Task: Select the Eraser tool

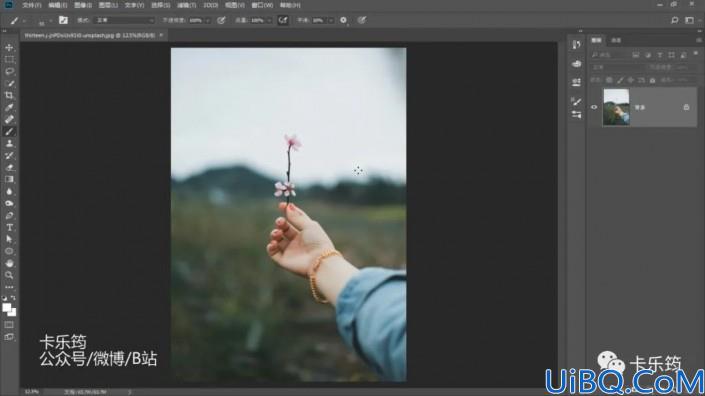Action: pyautogui.click(x=9, y=167)
